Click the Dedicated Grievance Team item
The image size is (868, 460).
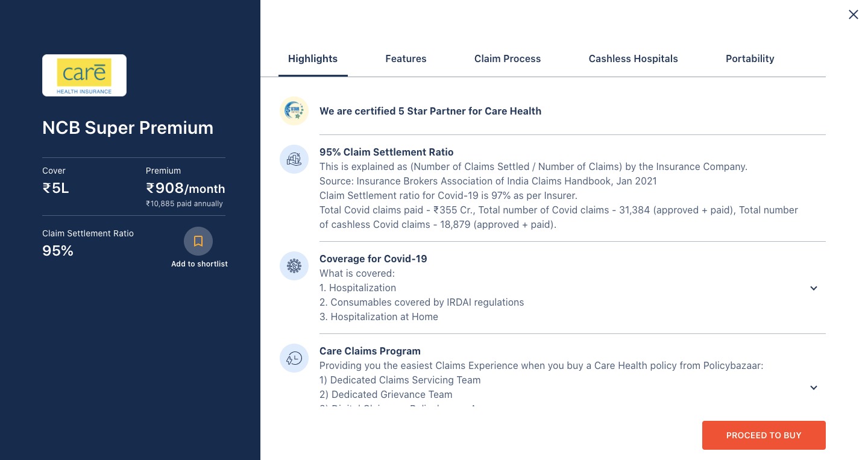386,394
